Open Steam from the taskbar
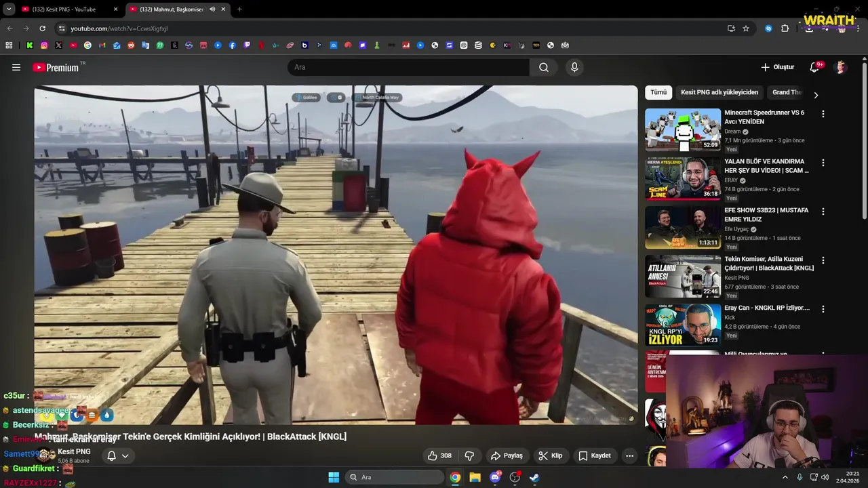 (534, 477)
